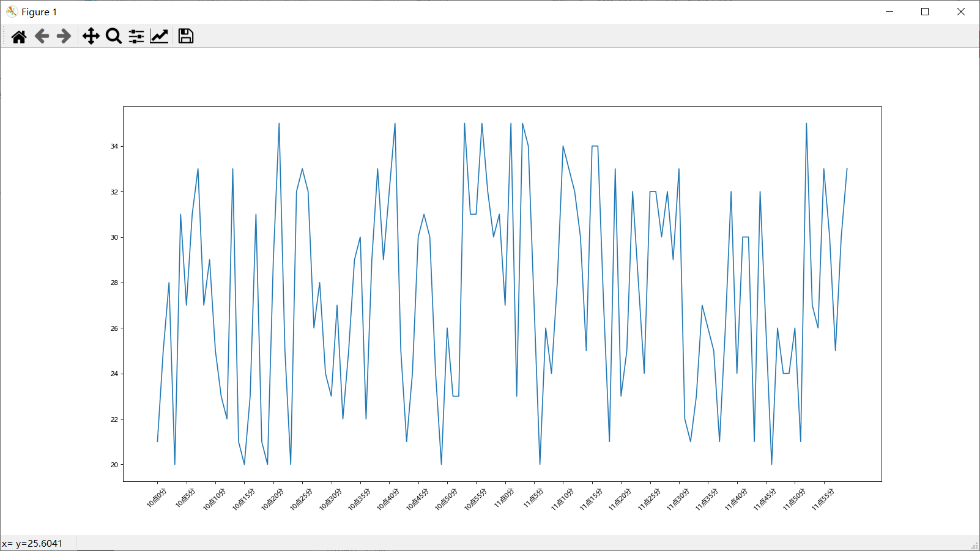
Task: Click the y-axis tick label 28
Action: pos(114,283)
